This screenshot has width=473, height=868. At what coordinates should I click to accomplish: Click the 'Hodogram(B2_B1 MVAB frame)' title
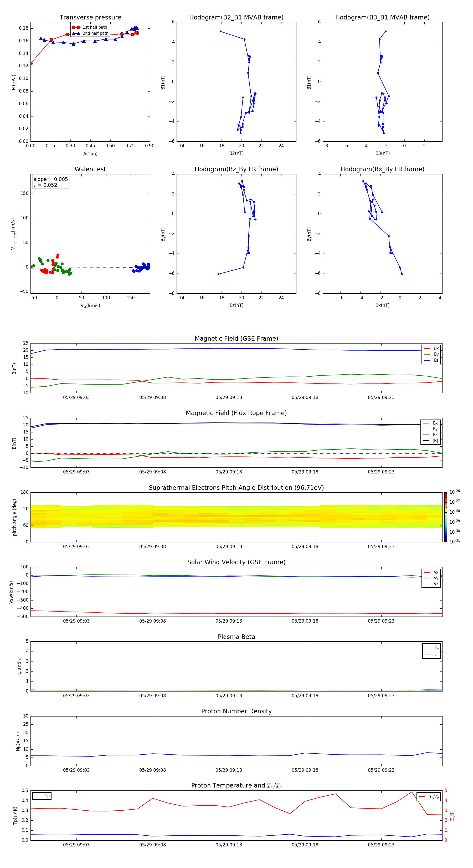[236, 18]
